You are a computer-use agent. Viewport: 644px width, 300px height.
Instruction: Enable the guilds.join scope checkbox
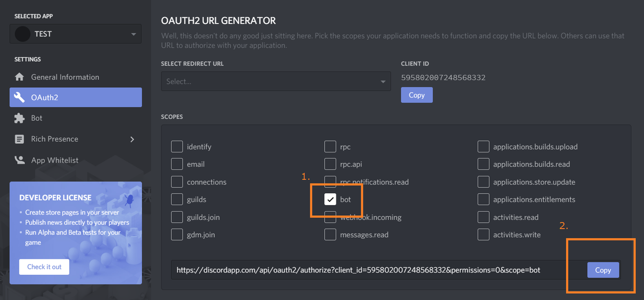177,217
